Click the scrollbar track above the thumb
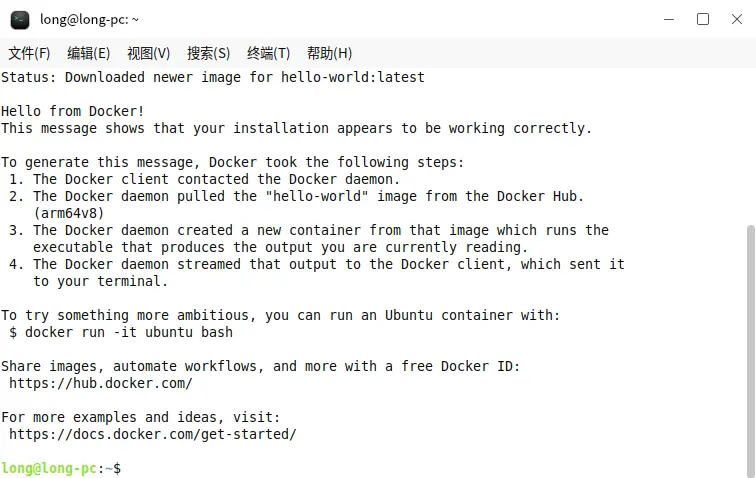The image size is (756, 478). (750, 140)
